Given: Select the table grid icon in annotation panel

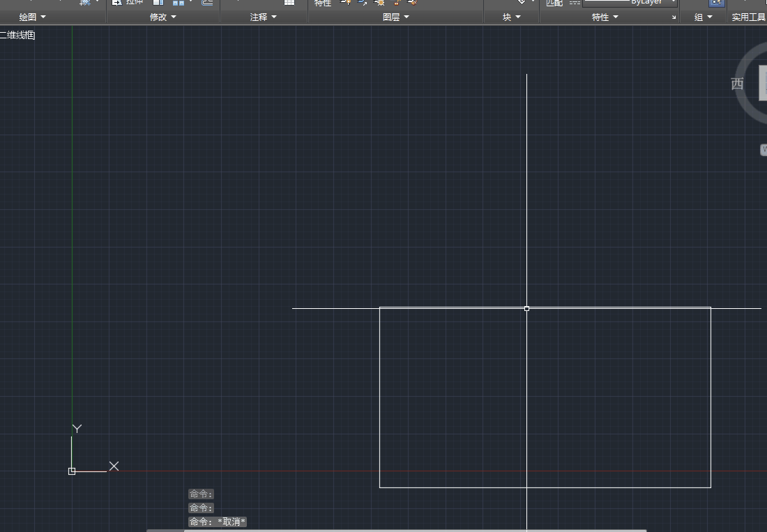Looking at the screenshot, I should click(289, 3).
